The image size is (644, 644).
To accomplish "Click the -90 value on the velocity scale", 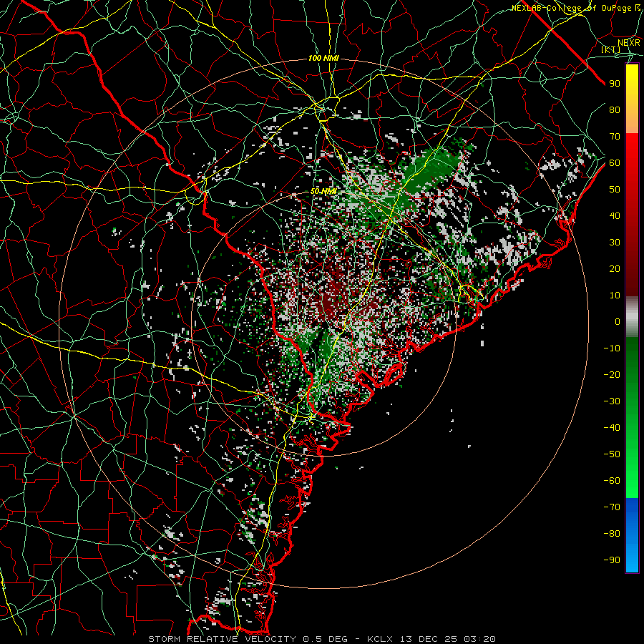I will pyautogui.click(x=612, y=560).
